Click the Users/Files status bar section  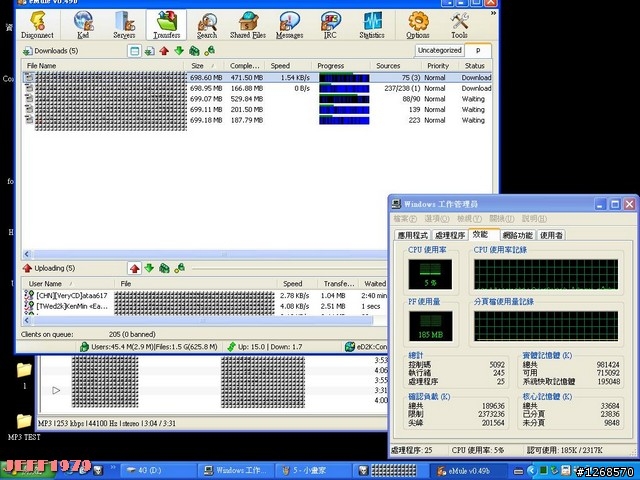coord(149,347)
